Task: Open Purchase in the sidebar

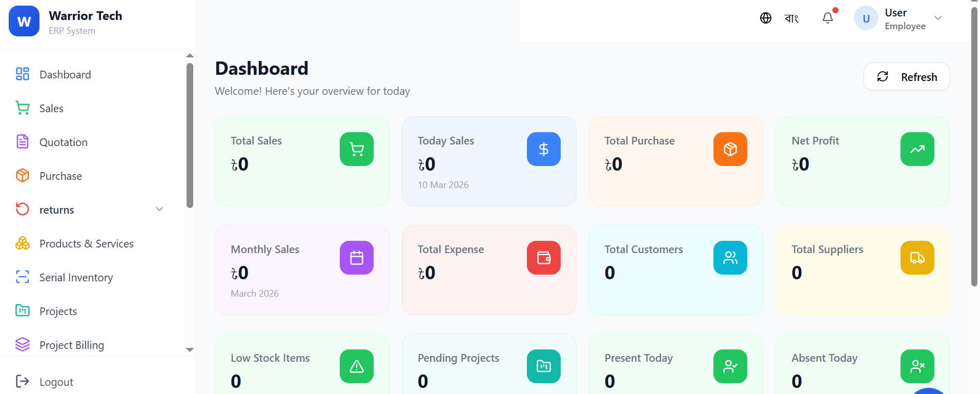Action: tap(92, 176)
